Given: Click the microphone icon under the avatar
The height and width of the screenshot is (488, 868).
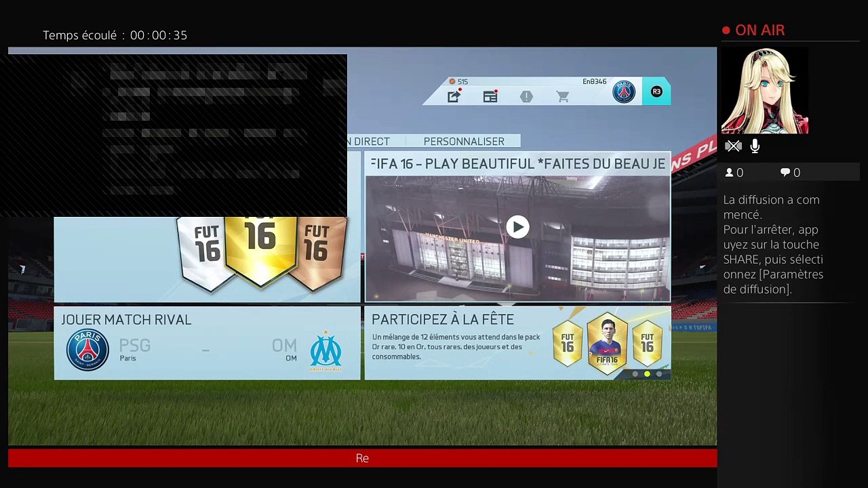Looking at the screenshot, I should click(755, 146).
